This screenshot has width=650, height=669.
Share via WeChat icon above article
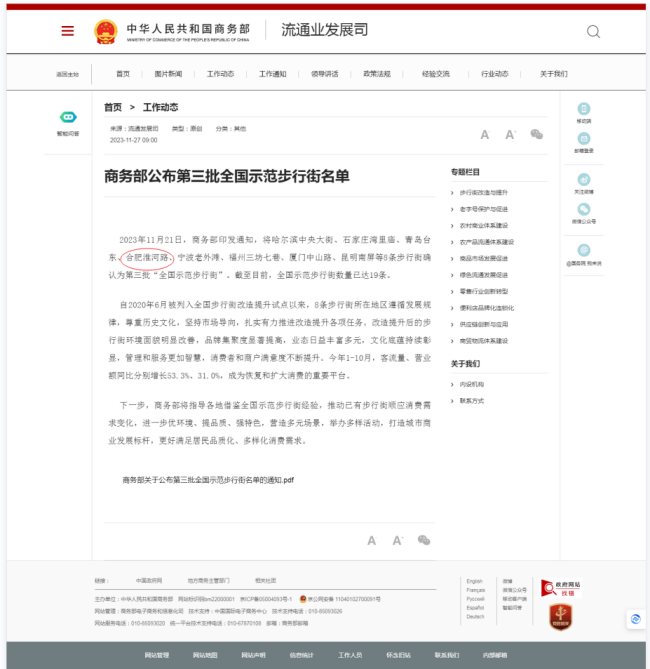[537, 134]
